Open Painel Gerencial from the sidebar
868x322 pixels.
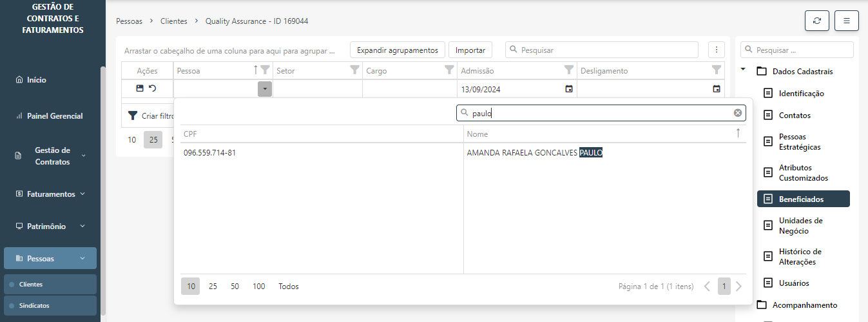55,116
